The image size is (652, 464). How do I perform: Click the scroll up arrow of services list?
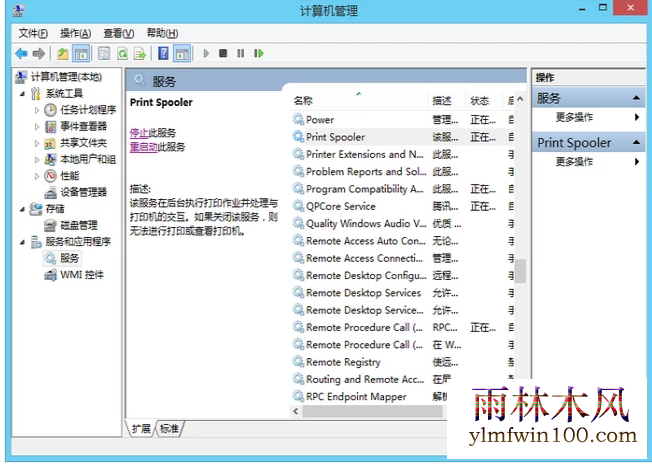click(520, 99)
